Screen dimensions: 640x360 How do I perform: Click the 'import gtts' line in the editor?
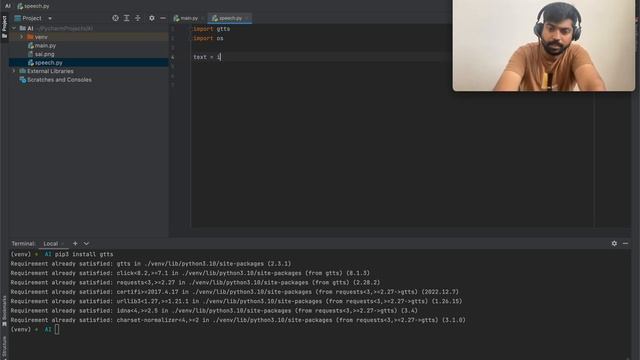tap(211, 29)
